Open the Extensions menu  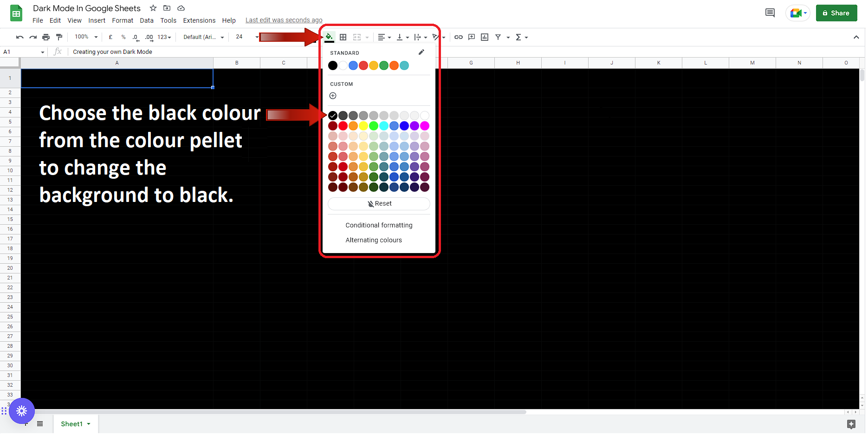click(199, 20)
